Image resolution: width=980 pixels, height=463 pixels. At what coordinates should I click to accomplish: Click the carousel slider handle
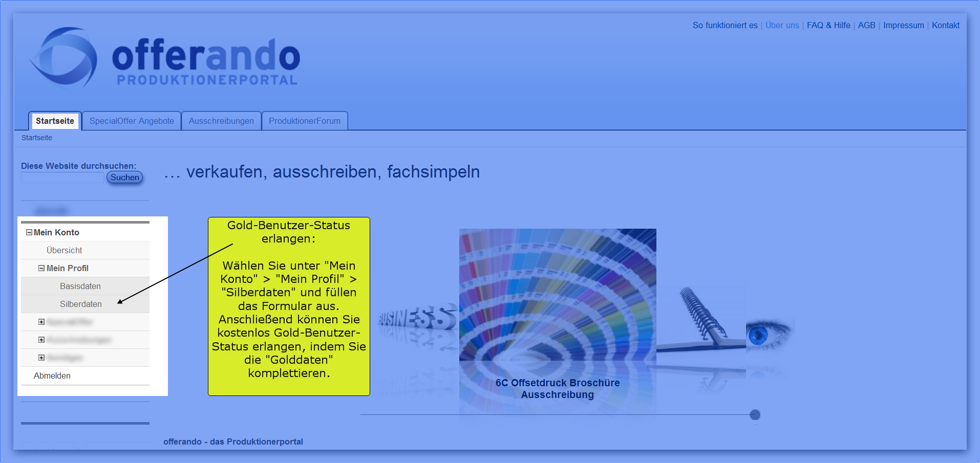(755, 415)
